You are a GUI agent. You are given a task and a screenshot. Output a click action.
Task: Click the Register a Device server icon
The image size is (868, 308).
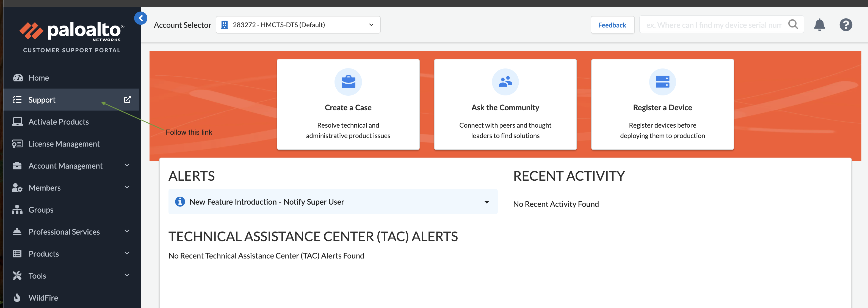pos(662,82)
